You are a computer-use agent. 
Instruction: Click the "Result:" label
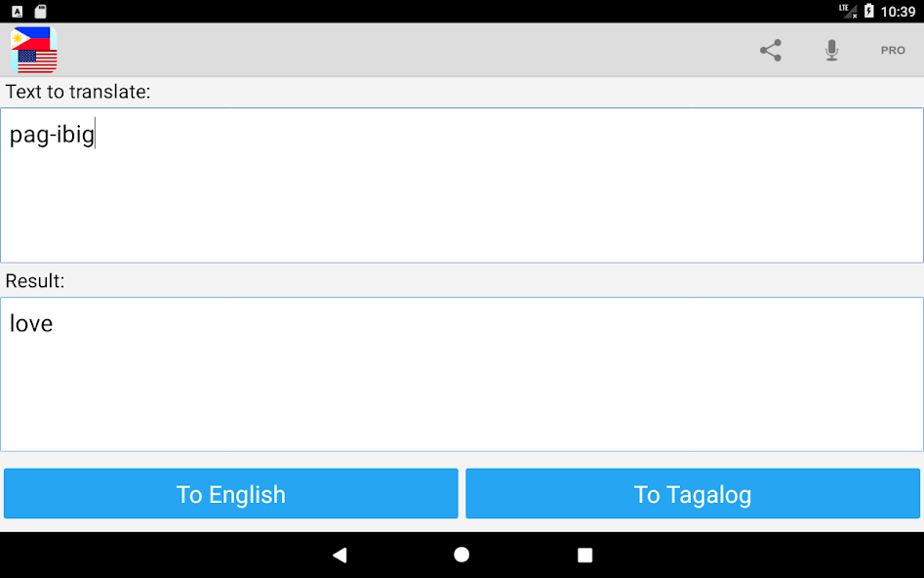coord(35,281)
